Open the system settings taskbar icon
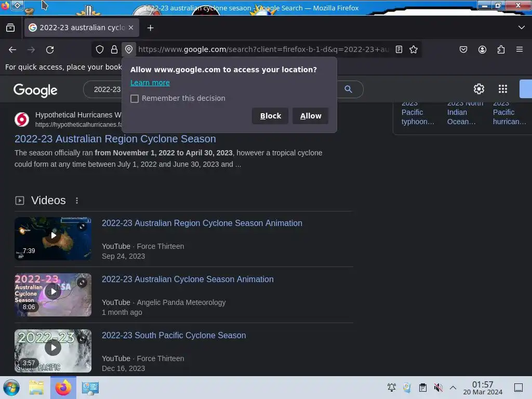The width and height of the screenshot is (532, 399). [90, 388]
